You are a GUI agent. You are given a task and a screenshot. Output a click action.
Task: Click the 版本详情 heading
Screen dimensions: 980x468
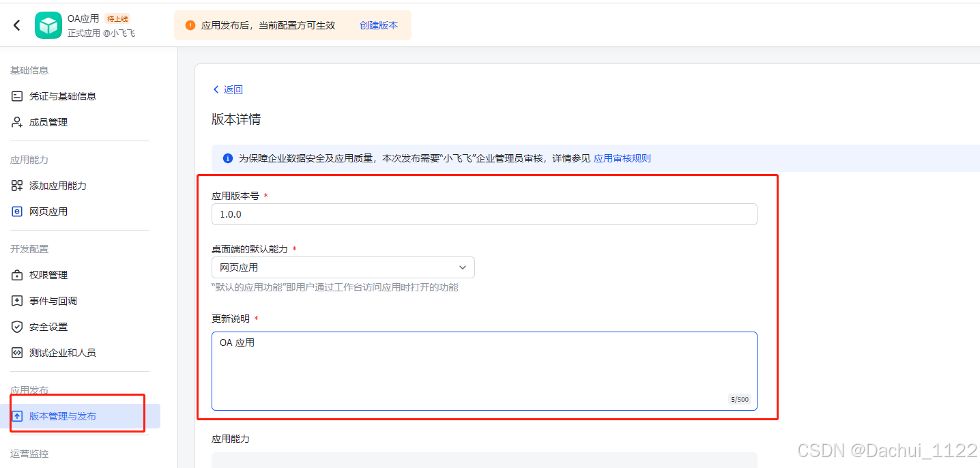tap(236, 119)
